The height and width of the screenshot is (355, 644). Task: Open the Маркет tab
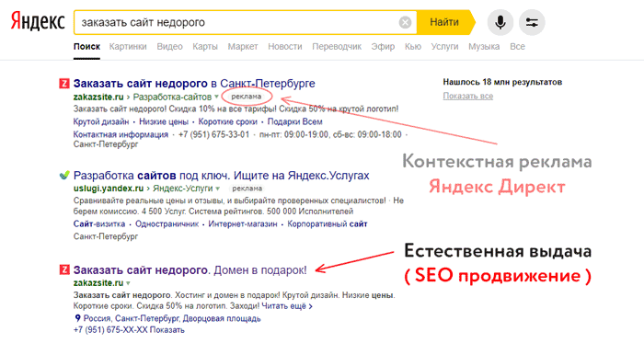(x=243, y=46)
